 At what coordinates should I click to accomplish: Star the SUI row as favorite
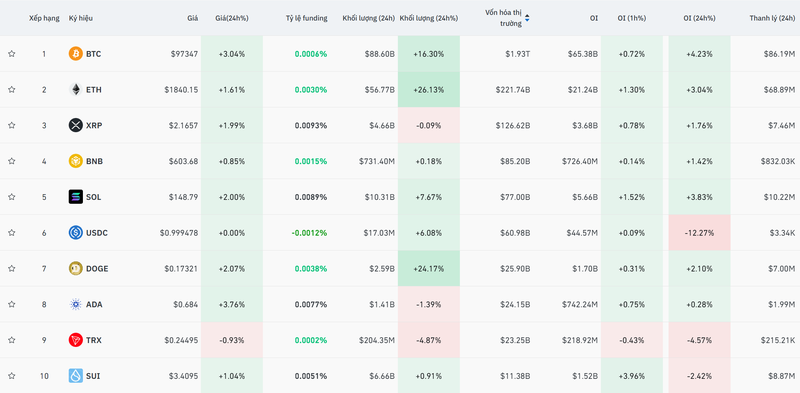click(x=12, y=376)
